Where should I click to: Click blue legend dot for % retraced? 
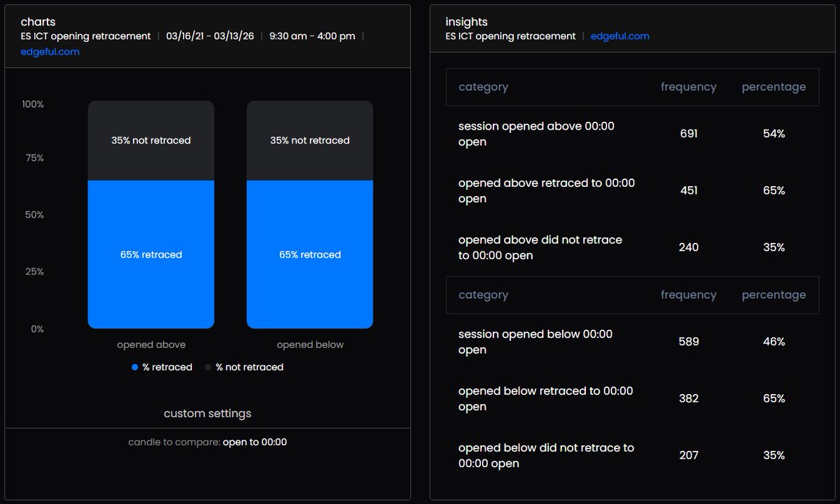pyautogui.click(x=135, y=367)
